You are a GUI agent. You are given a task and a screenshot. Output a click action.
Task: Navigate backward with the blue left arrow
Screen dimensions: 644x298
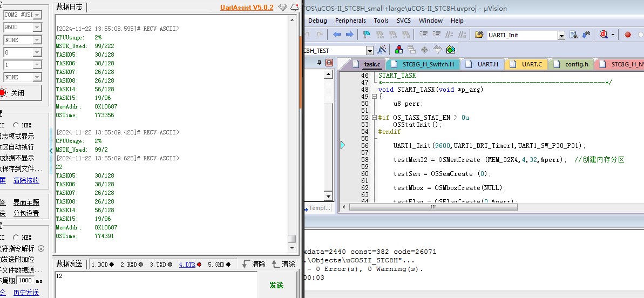click(x=337, y=35)
